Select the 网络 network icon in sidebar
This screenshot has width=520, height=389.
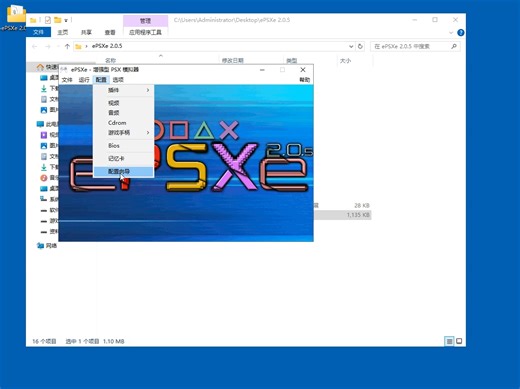coord(40,246)
